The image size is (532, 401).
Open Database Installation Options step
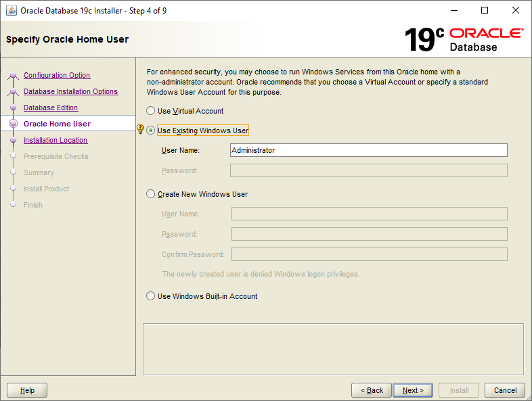click(x=70, y=91)
